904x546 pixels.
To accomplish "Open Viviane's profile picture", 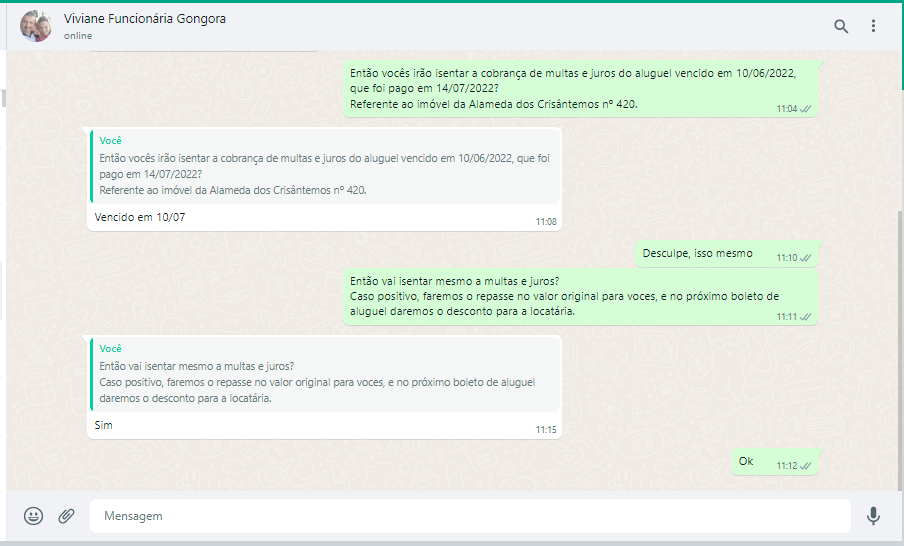I will click(x=36, y=26).
